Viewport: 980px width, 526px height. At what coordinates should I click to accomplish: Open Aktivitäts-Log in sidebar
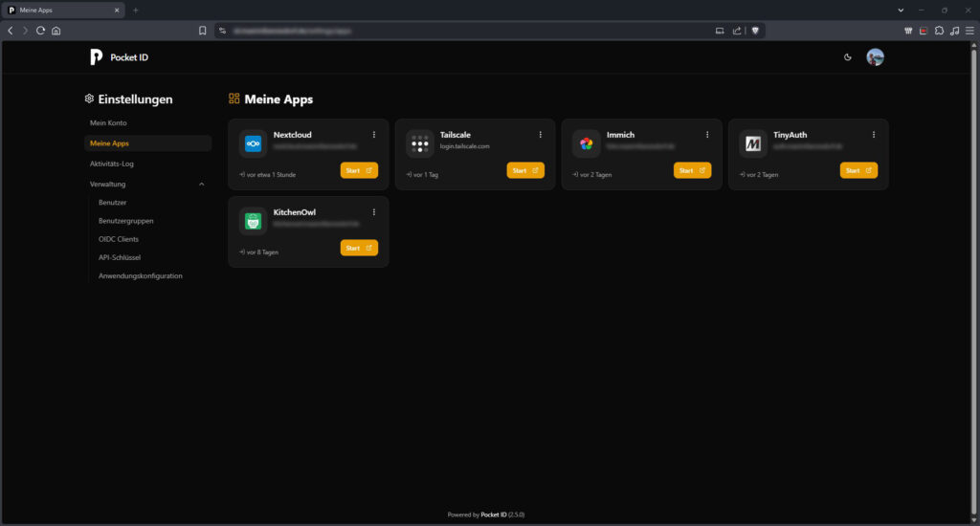112,164
